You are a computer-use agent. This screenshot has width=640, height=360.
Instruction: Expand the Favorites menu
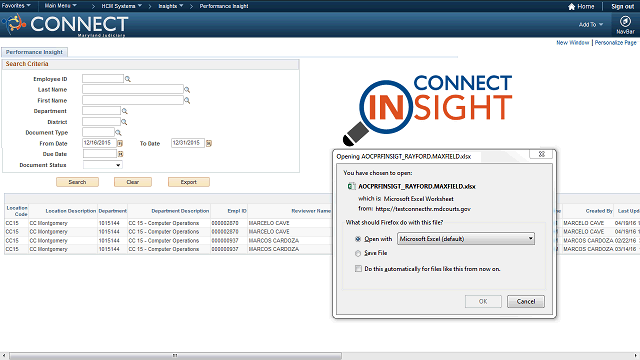(16, 6)
